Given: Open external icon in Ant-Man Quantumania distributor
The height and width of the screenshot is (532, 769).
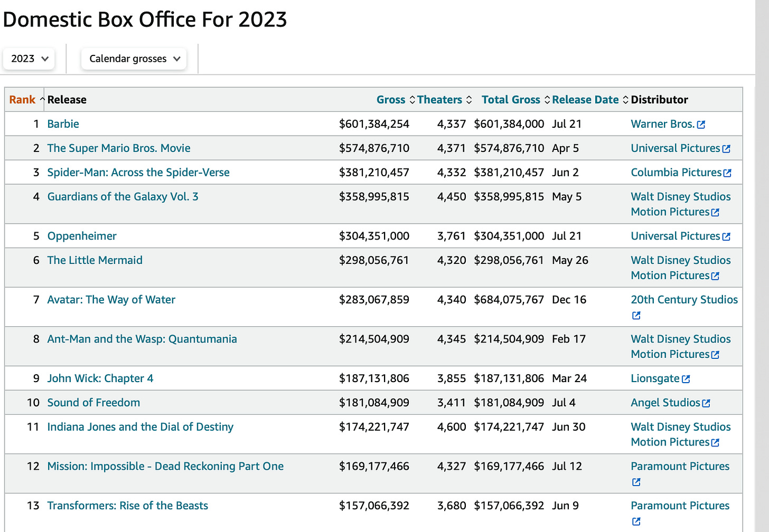Looking at the screenshot, I should [x=715, y=355].
